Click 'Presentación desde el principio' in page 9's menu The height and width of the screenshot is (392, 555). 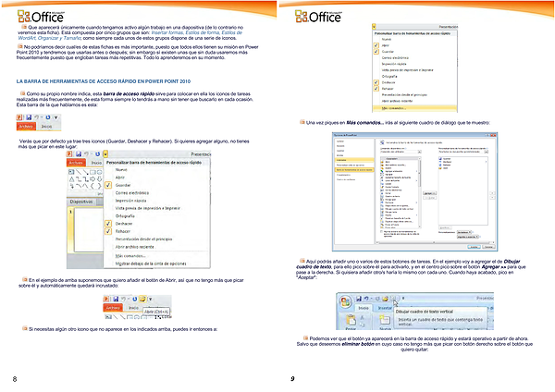pyautogui.click(x=404, y=95)
